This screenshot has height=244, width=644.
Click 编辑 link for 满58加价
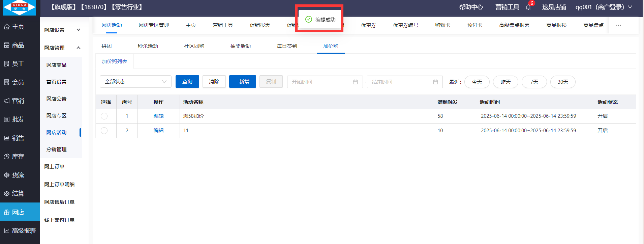158,116
